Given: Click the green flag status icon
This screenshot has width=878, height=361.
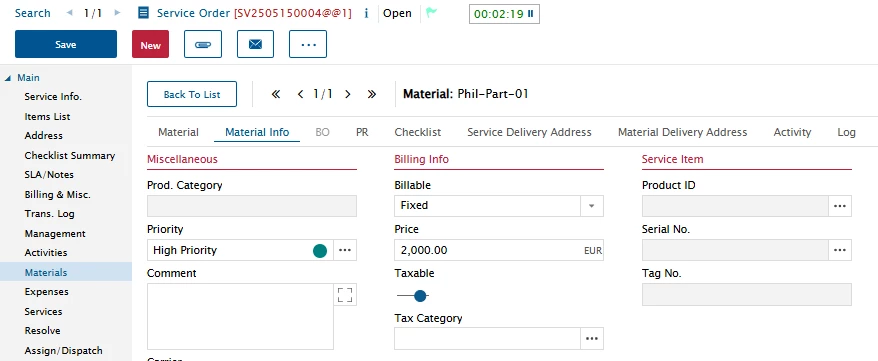Looking at the screenshot, I should coord(431,13).
